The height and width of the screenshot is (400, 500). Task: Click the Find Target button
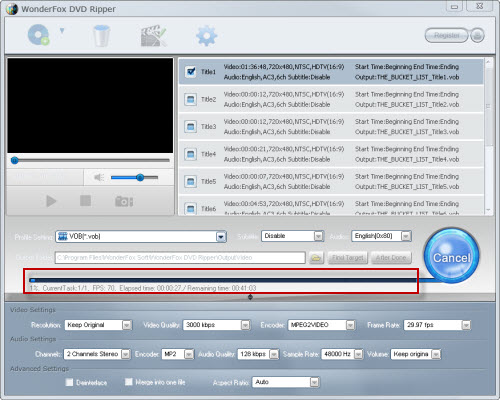coord(348,258)
